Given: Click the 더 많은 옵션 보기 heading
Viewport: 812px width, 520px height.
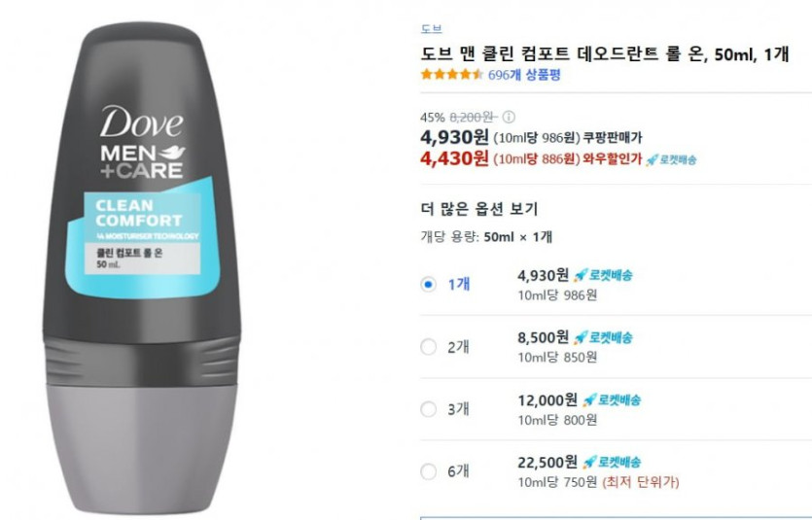Looking at the screenshot, I should coord(479,209).
